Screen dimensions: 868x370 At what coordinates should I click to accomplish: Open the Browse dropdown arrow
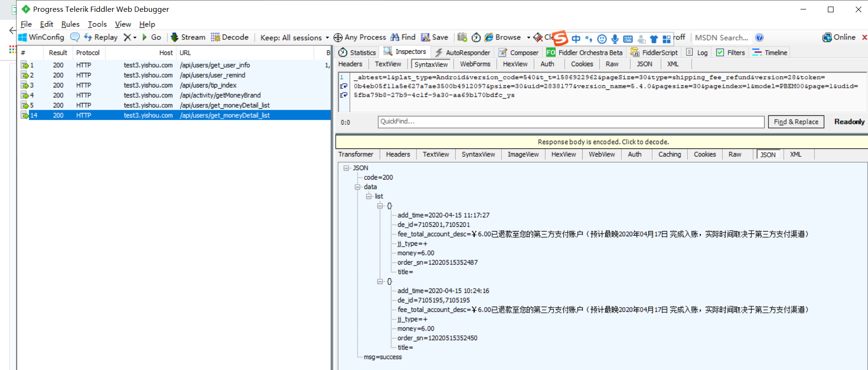528,37
